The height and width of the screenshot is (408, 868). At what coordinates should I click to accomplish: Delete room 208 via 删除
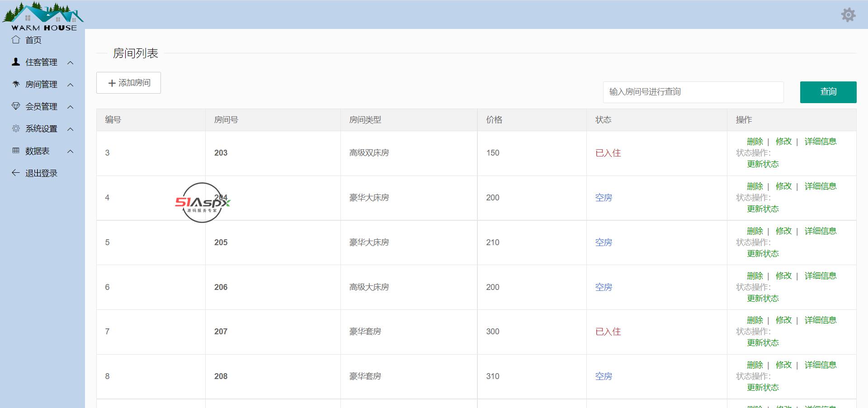click(x=755, y=365)
